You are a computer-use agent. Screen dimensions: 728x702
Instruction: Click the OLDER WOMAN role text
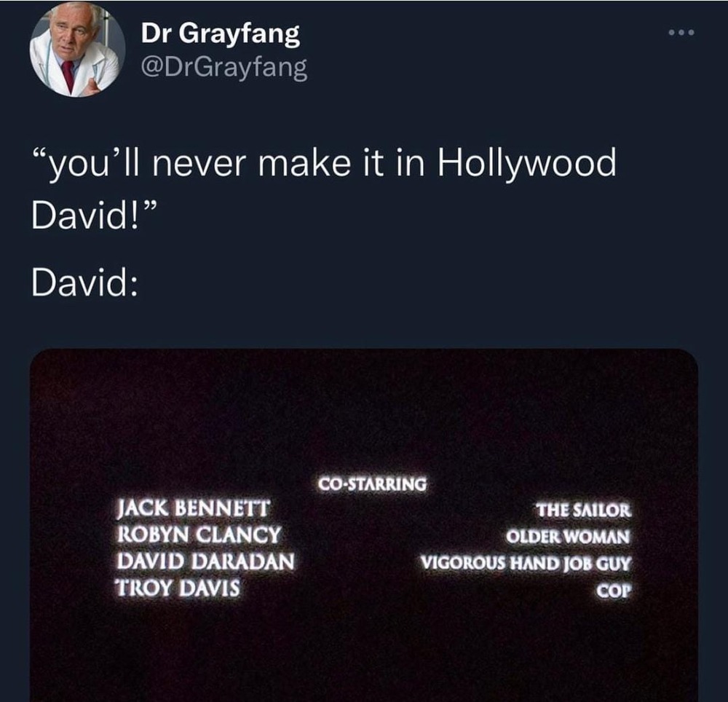tap(569, 537)
